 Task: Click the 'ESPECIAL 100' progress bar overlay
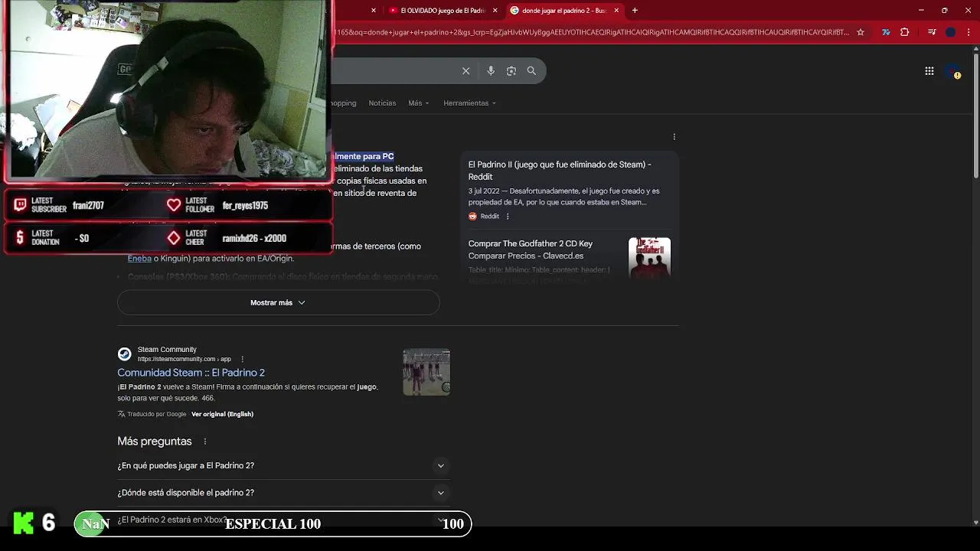[x=273, y=524]
